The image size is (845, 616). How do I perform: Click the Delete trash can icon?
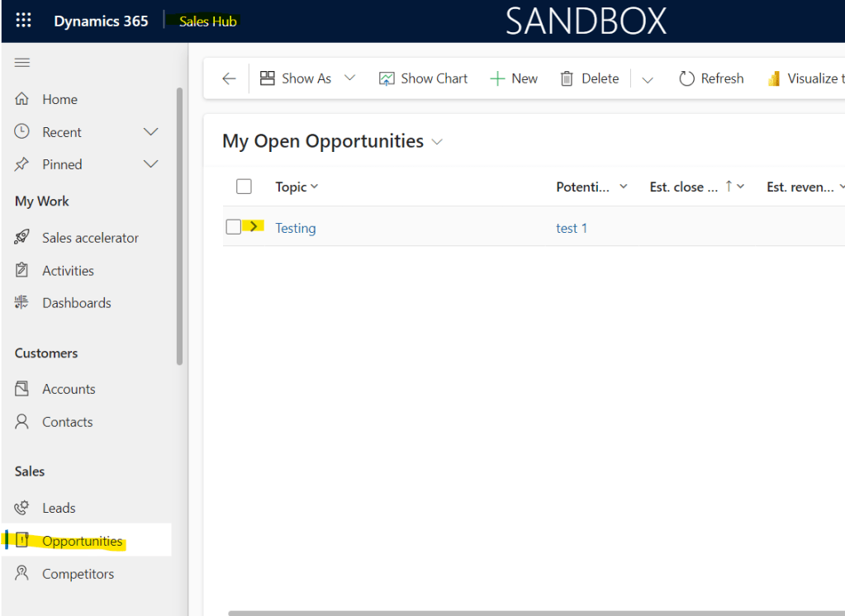pyautogui.click(x=567, y=78)
